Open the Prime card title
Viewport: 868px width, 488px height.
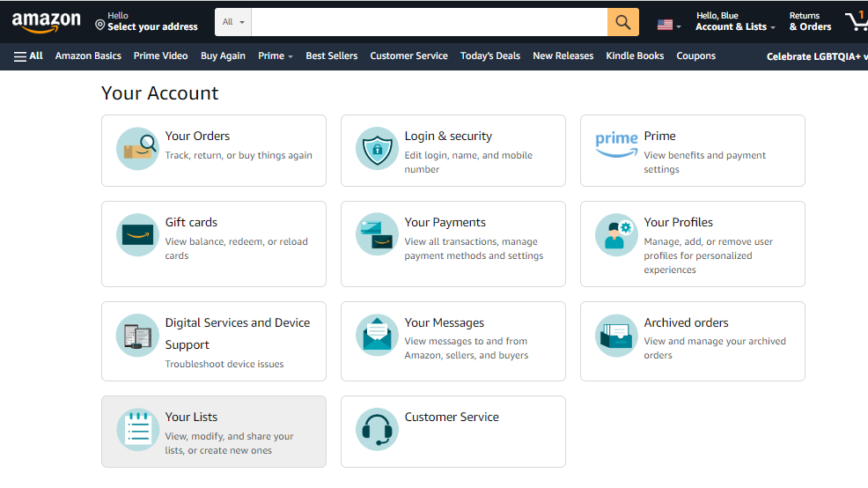click(660, 137)
